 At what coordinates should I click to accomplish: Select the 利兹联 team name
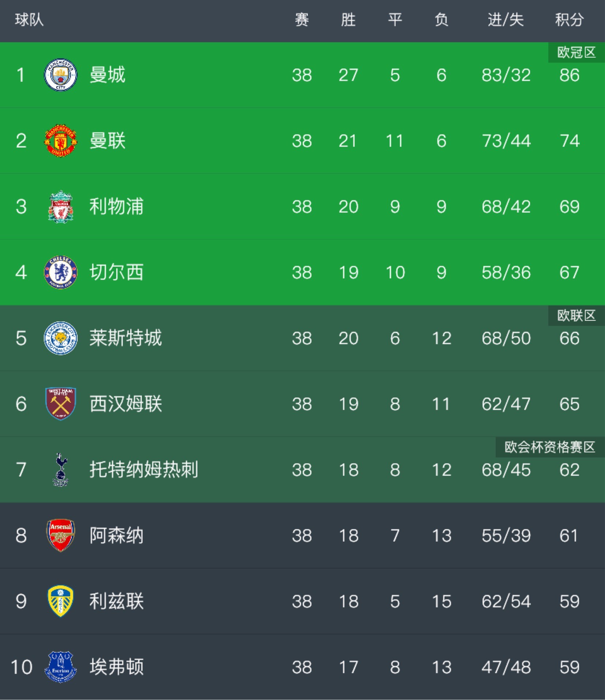pos(117,601)
